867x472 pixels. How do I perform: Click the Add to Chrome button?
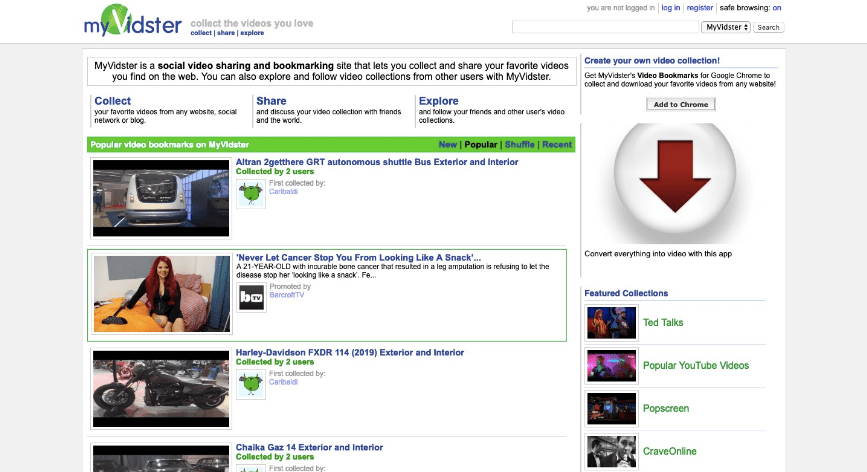point(681,104)
